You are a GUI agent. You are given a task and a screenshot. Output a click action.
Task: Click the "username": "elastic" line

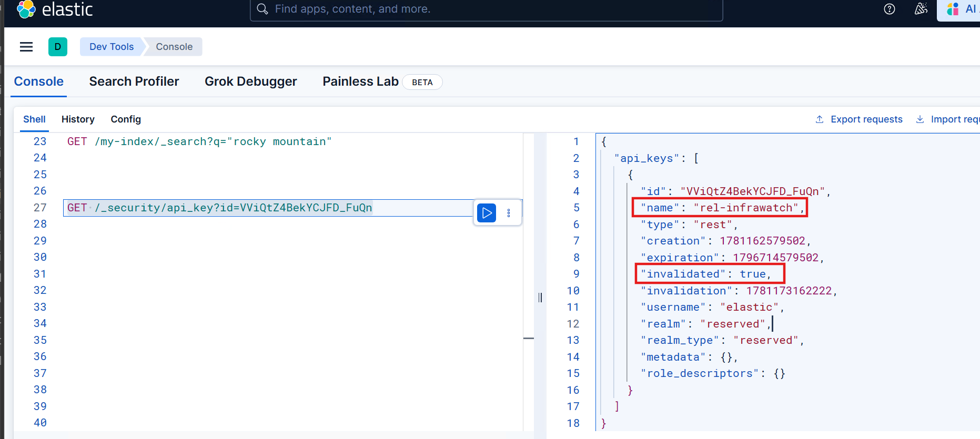pyautogui.click(x=712, y=307)
